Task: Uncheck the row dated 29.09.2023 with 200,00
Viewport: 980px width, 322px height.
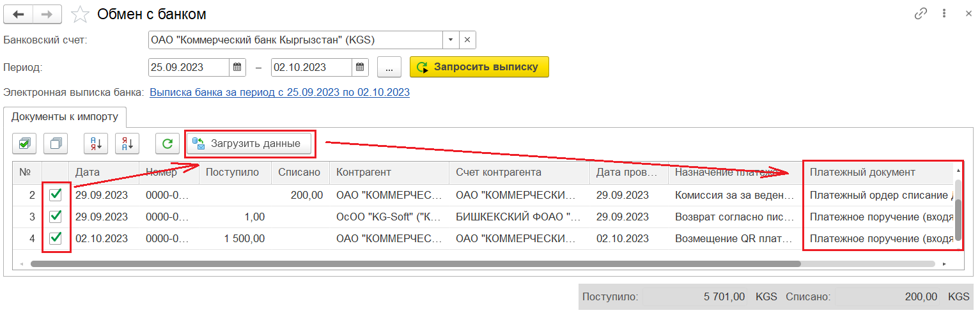Action: coord(56,195)
